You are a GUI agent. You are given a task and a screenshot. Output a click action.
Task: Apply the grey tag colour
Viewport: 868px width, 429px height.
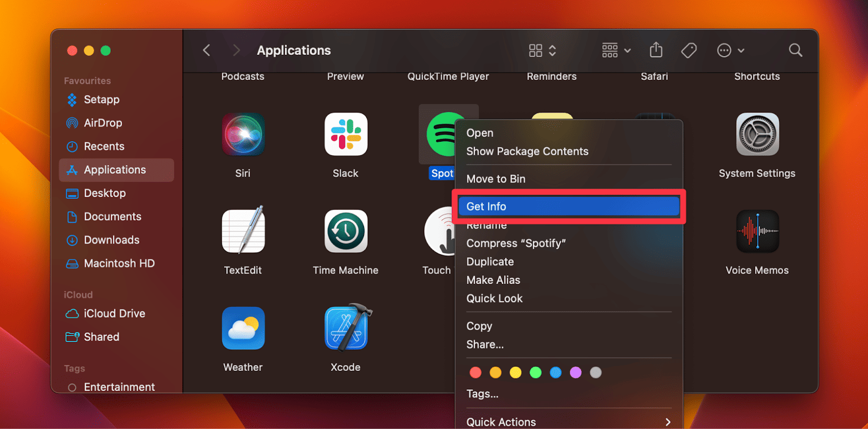(x=596, y=373)
